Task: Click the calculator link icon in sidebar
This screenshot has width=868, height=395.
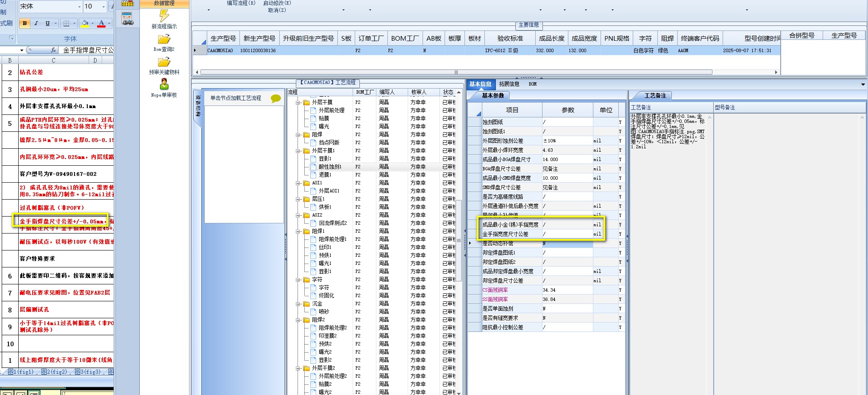Action: (x=128, y=19)
